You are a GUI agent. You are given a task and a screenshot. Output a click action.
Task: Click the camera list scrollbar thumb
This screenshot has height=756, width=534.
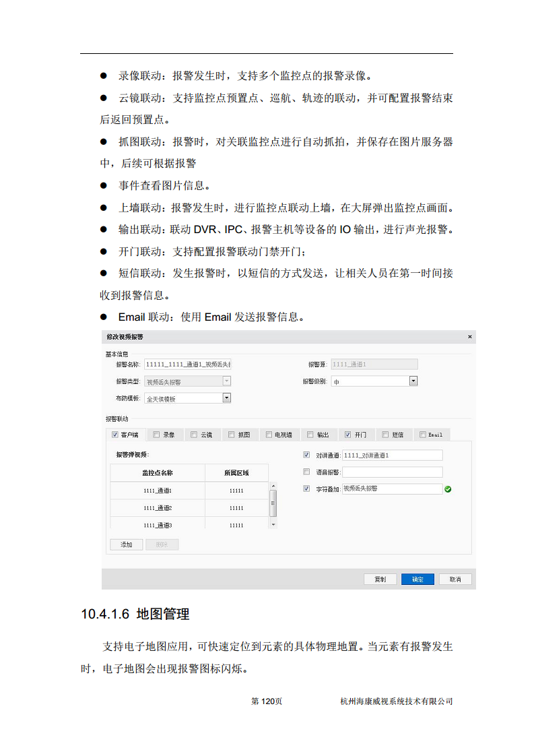point(273,503)
